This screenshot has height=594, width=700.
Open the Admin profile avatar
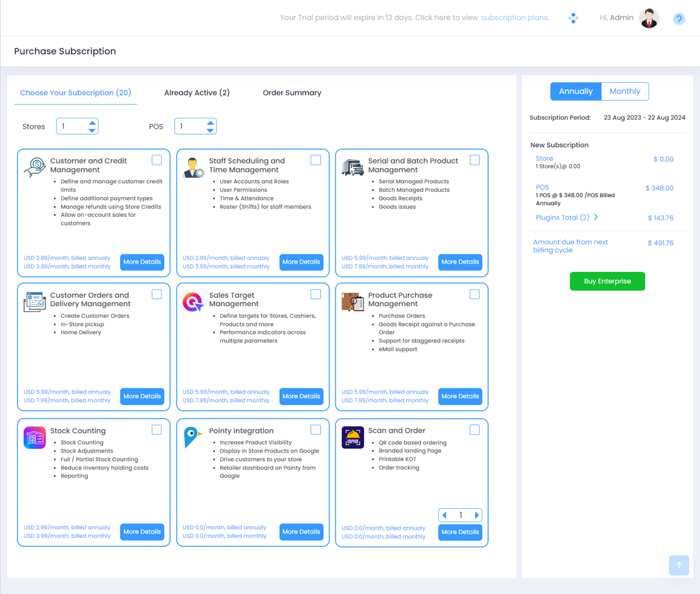click(649, 18)
